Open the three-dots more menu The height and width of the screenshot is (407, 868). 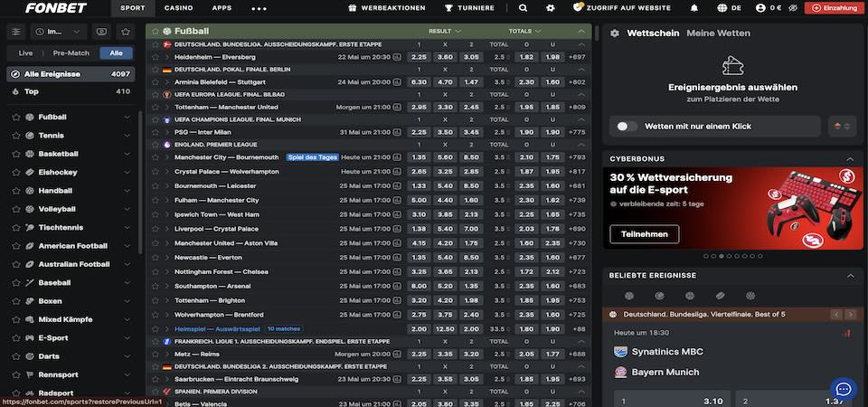click(259, 8)
